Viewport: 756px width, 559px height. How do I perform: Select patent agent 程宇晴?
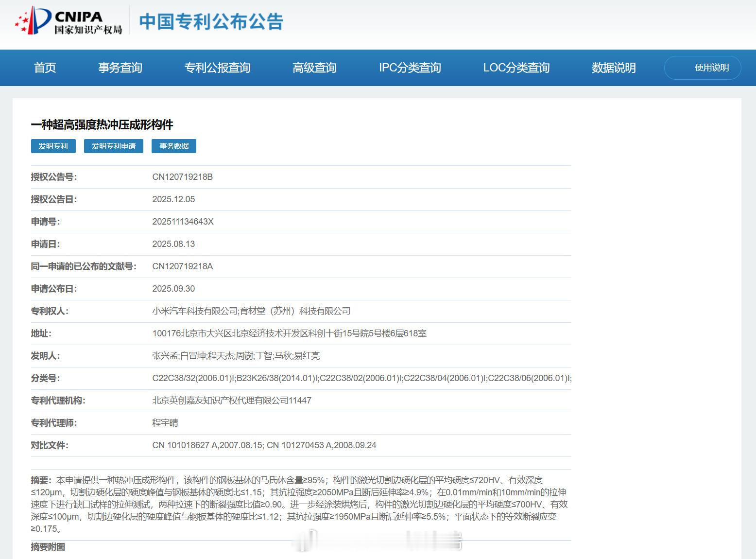[165, 423]
